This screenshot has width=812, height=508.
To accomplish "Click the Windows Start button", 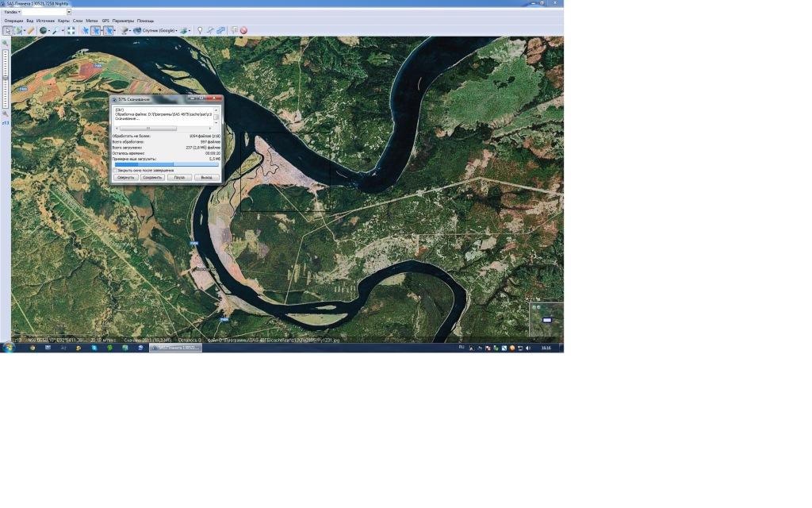I will pyautogui.click(x=8, y=348).
